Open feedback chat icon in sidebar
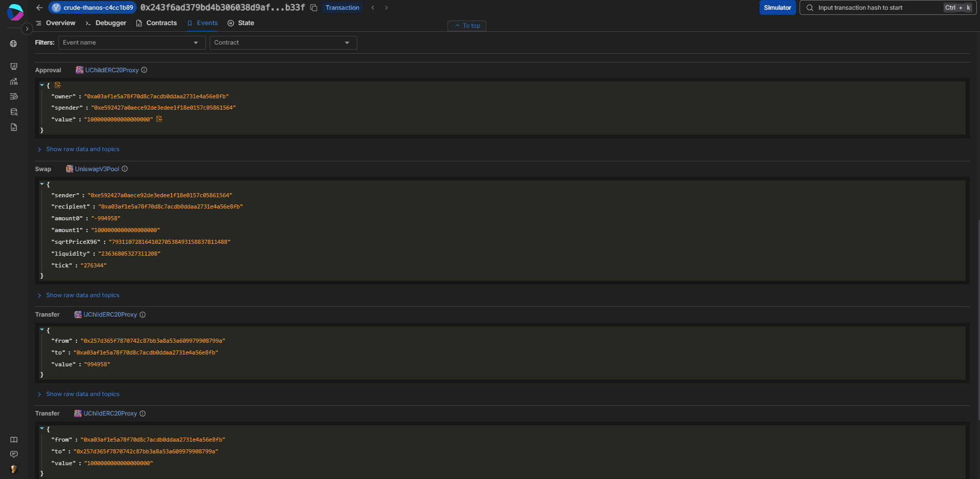This screenshot has width=980, height=479. [14, 454]
